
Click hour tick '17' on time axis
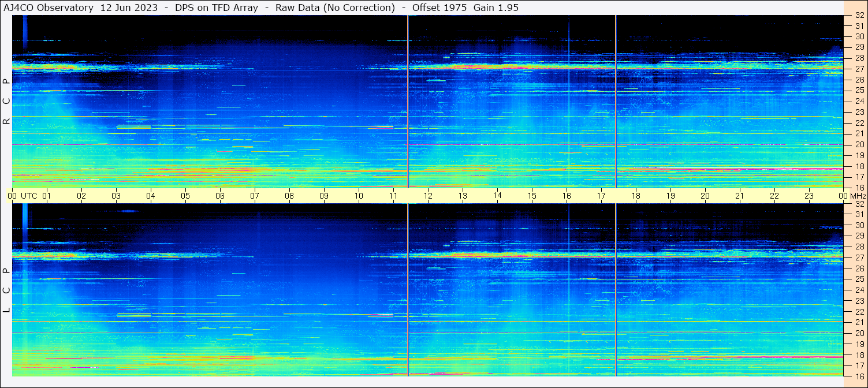601,196
